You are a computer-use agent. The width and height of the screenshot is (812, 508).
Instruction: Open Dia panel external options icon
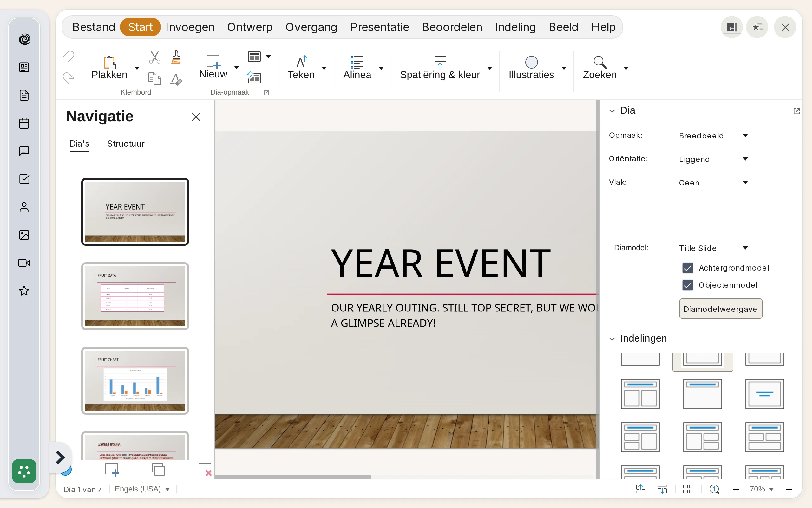[x=796, y=111]
